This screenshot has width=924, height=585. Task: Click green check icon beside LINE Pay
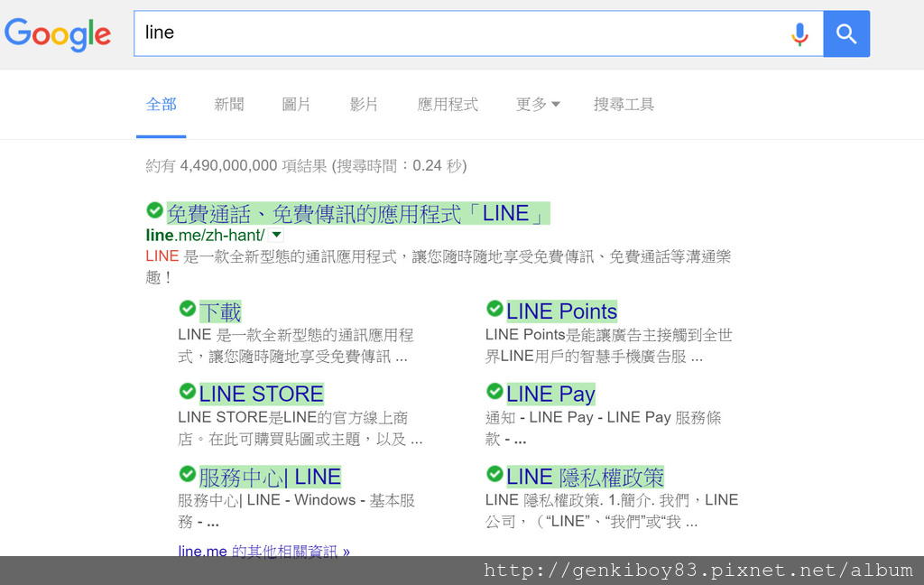(x=495, y=391)
